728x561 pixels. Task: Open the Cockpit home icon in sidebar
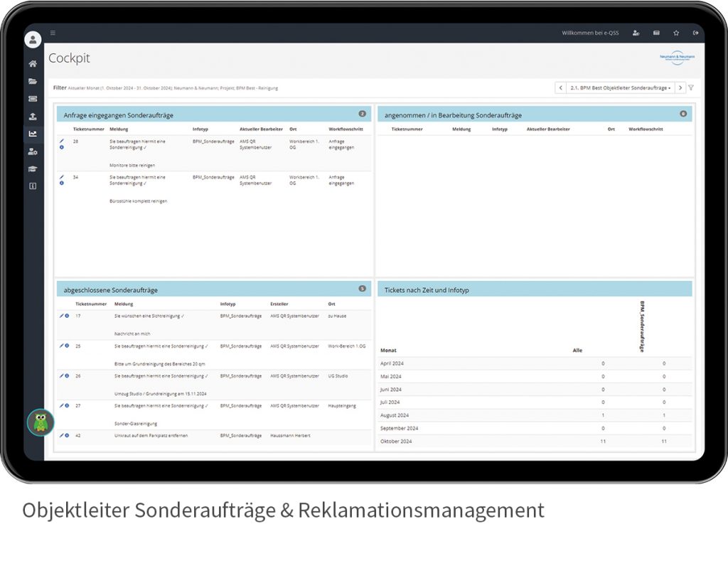[31, 63]
